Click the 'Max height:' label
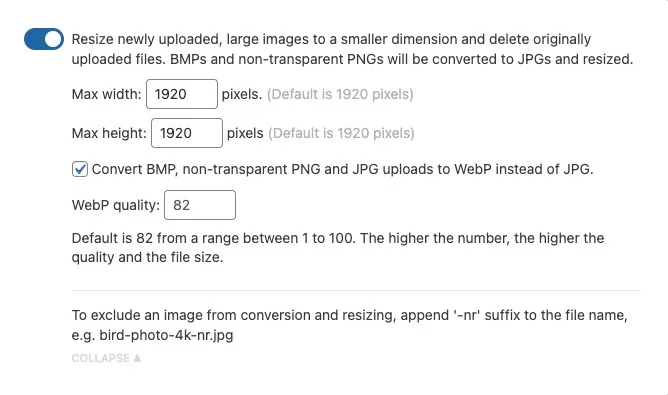The width and height of the screenshot is (668, 395). (x=109, y=133)
